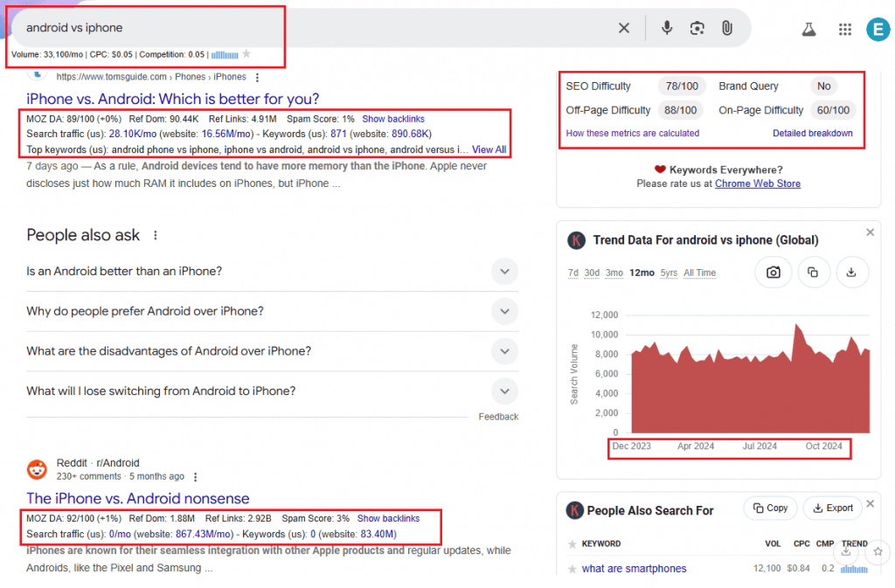Select the All Time trend range

pyautogui.click(x=700, y=273)
